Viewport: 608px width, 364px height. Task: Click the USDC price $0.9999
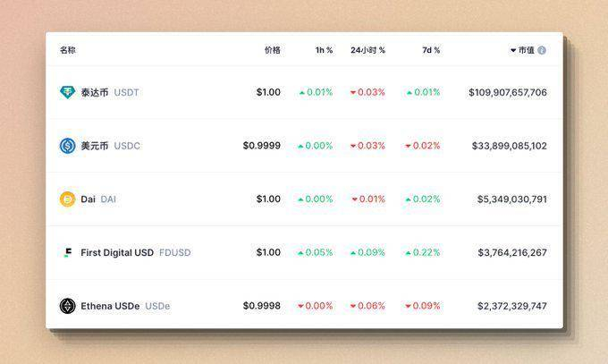[261, 146]
